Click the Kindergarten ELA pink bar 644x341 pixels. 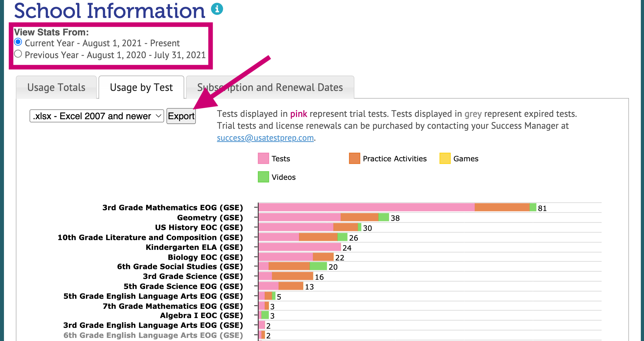point(299,247)
